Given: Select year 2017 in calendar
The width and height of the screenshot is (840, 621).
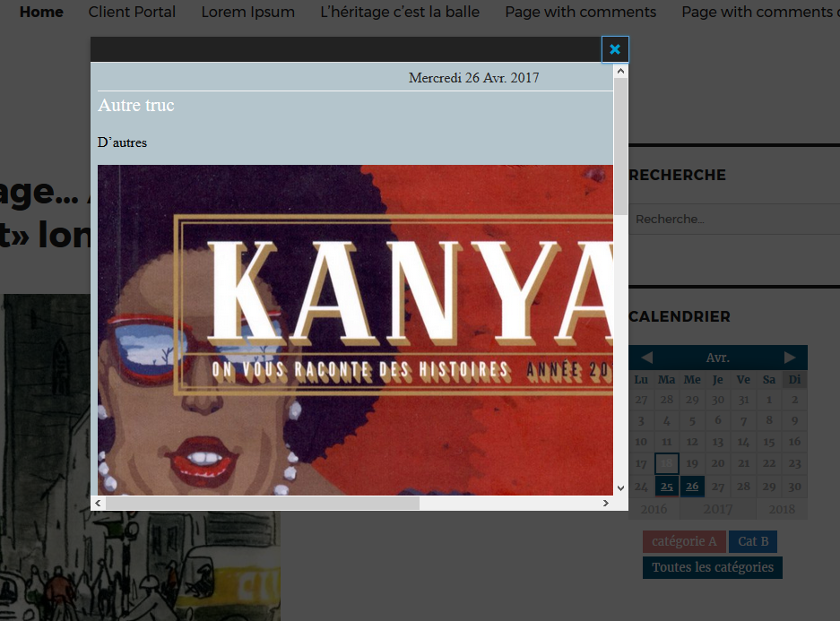Looking at the screenshot, I should tap(718, 509).
